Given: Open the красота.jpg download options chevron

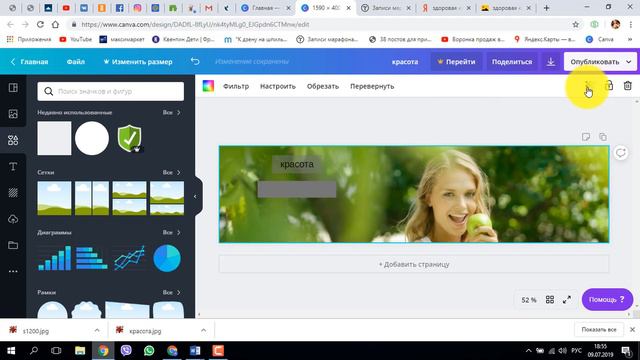Looking at the screenshot, I should [x=203, y=330].
